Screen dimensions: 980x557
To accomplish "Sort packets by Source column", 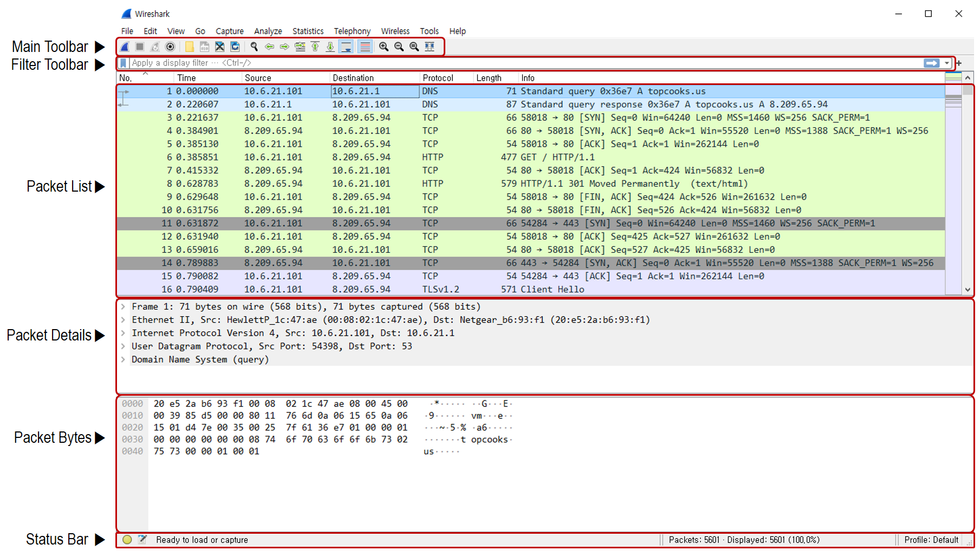I will (285, 78).
